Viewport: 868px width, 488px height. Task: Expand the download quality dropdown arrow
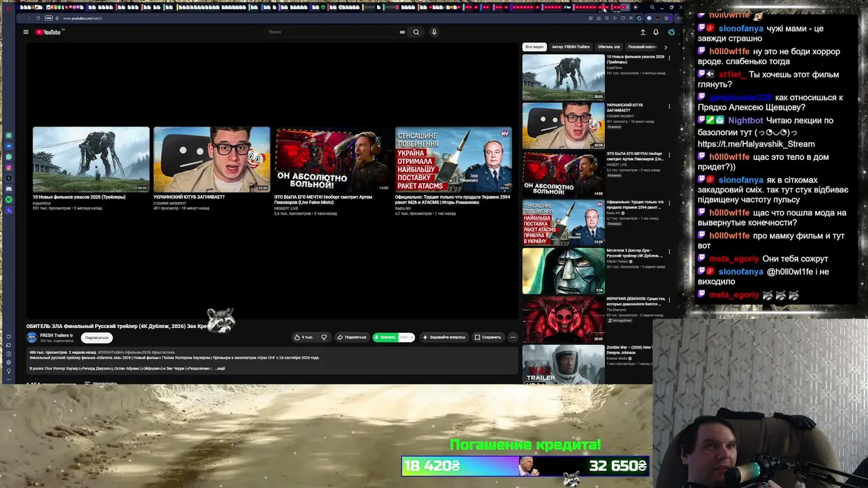click(x=411, y=337)
